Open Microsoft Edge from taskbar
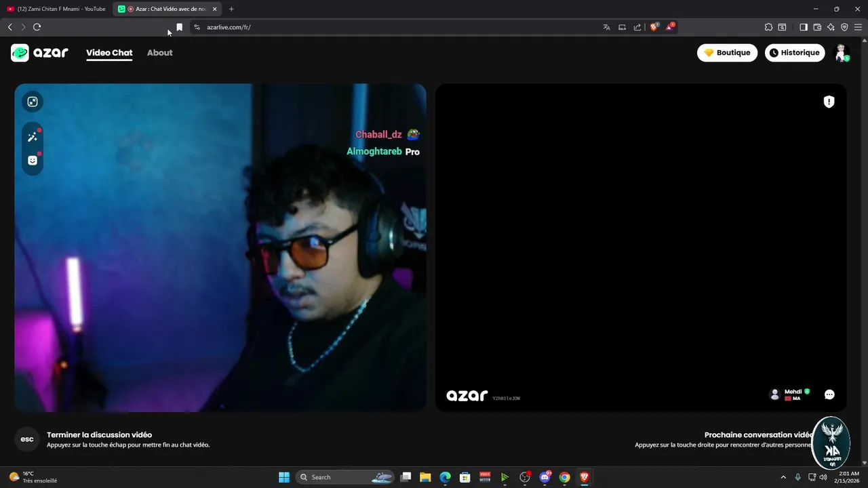The image size is (868, 488). click(x=445, y=477)
